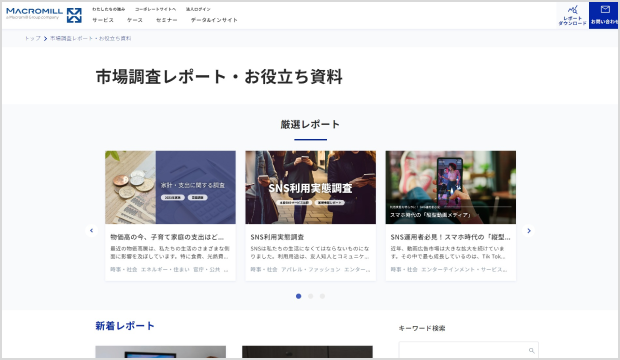Click エネルギー・住まい tag on first card

165,269
